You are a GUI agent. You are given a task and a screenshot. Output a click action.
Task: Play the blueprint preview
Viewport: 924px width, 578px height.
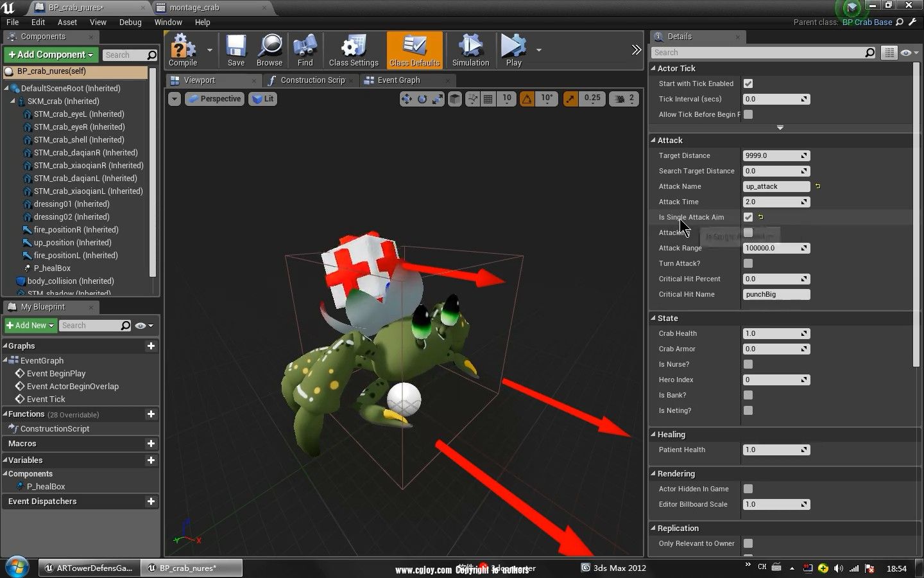coord(513,50)
